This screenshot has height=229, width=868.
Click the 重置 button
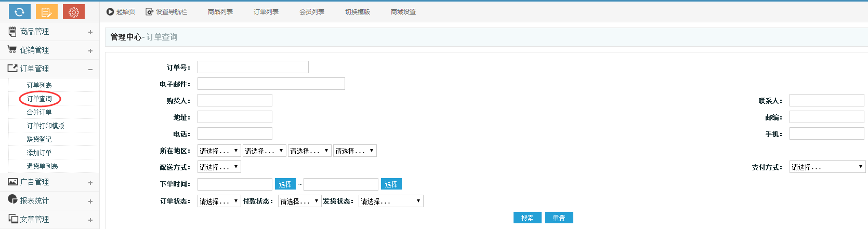point(559,218)
